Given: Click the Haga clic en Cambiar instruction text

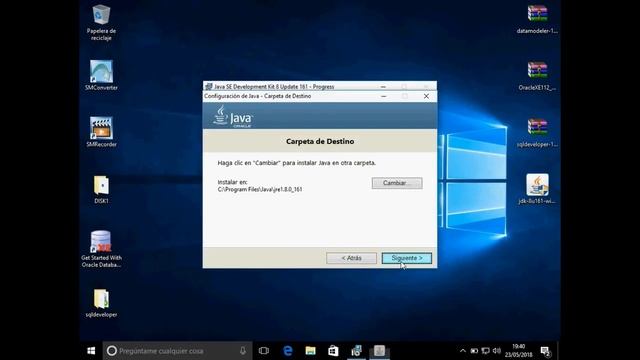Looking at the screenshot, I should tap(297, 163).
